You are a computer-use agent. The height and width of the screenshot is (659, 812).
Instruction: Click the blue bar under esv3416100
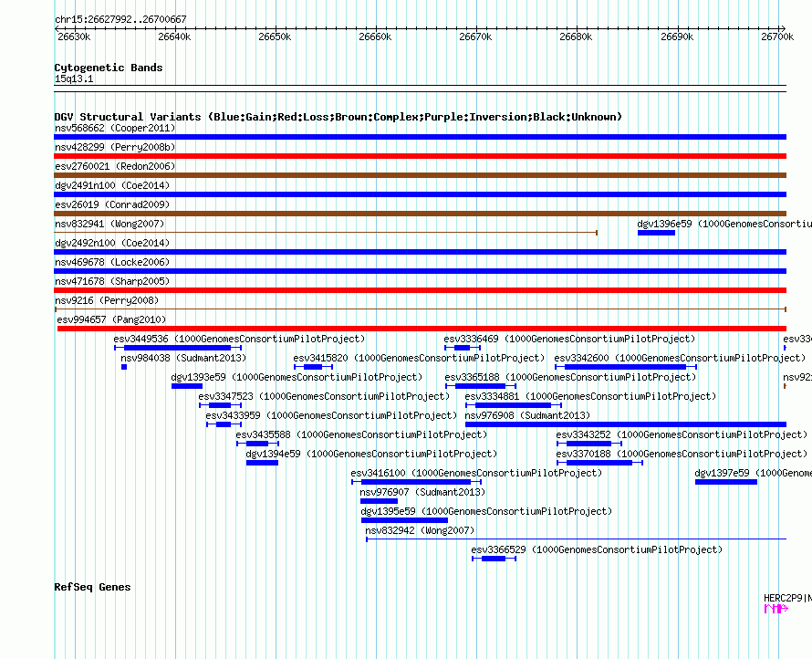(416, 482)
